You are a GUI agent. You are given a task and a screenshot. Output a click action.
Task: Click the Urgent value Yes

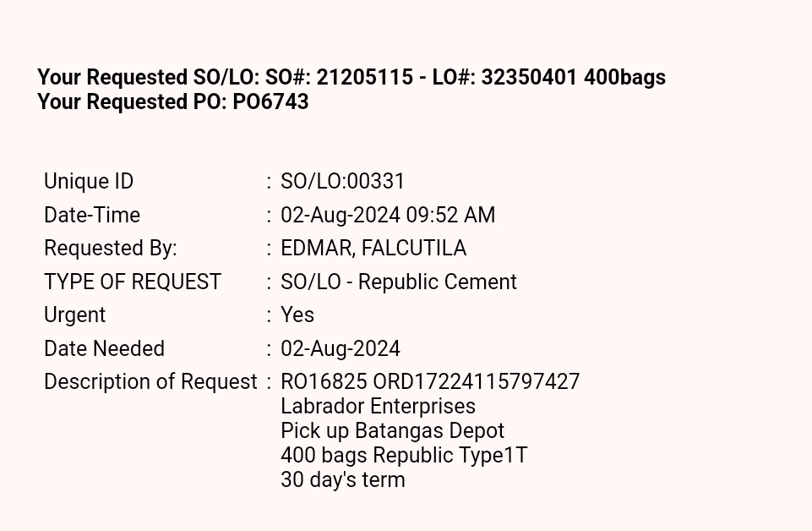tap(297, 315)
